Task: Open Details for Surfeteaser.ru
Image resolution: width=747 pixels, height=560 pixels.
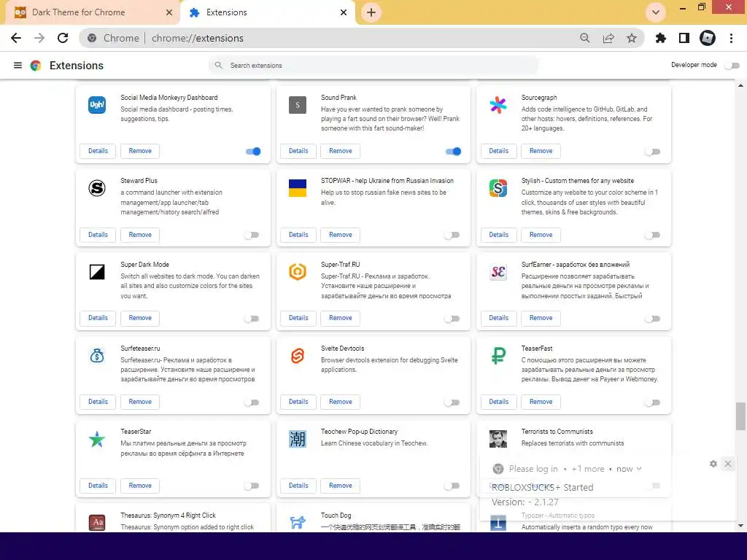Action: click(98, 402)
